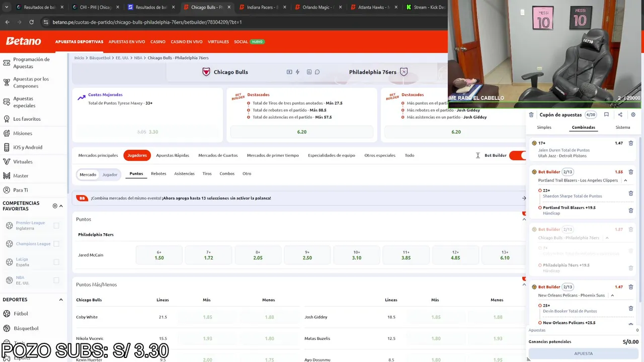Collapse the Pelicans - Suns Bet Builder selections
This screenshot has height=362, width=644.
coord(612,296)
